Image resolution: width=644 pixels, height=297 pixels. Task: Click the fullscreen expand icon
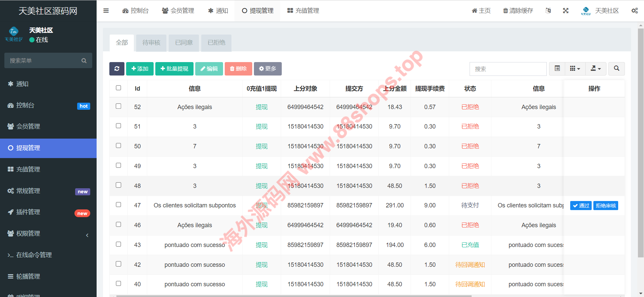pos(566,11)
